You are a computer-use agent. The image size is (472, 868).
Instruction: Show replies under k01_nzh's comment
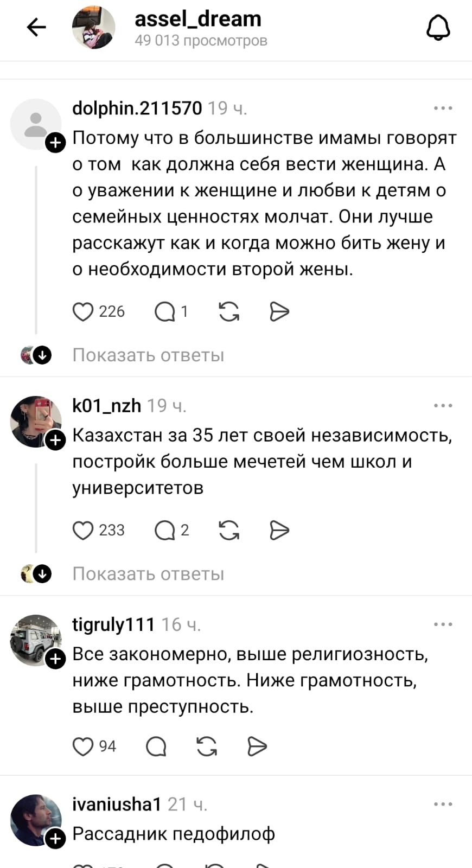(x=148, y=574)
